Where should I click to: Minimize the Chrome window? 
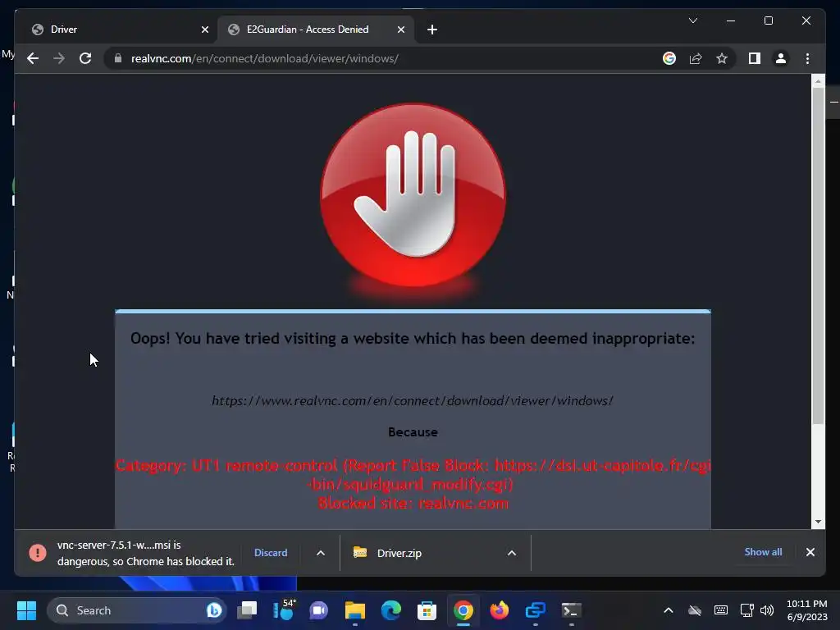point(731,21)
